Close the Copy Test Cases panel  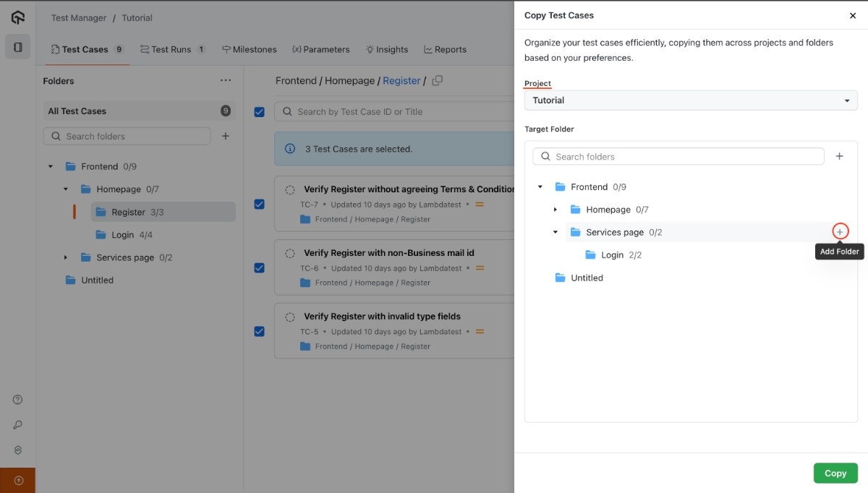[x=852, y=15]
